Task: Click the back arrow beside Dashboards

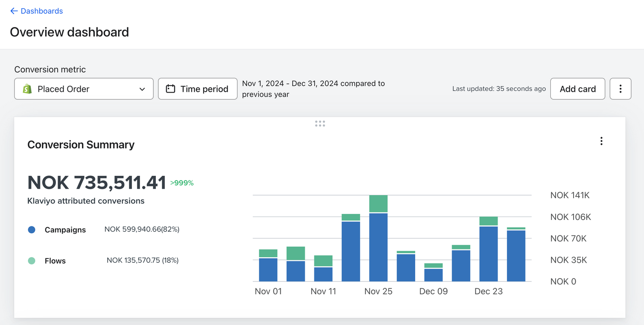Action: pyautogui.click(x=14, y=11)
